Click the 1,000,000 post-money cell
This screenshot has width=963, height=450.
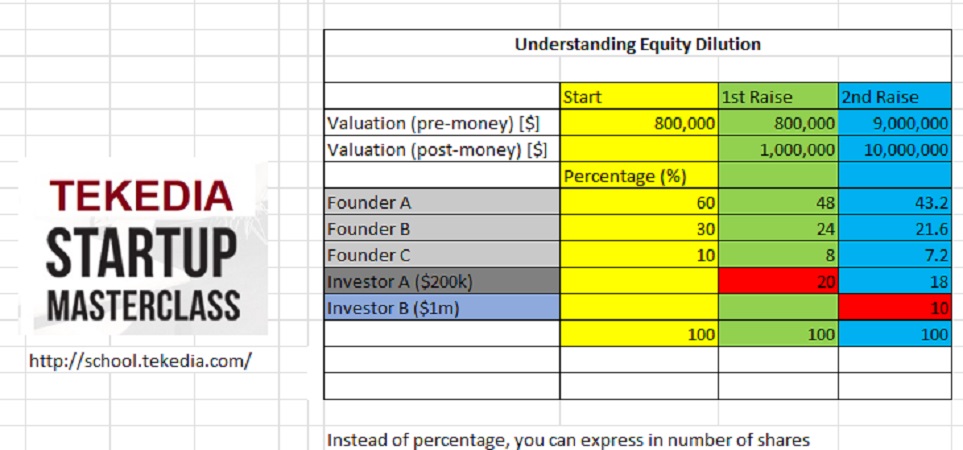[x=778, y=150]
